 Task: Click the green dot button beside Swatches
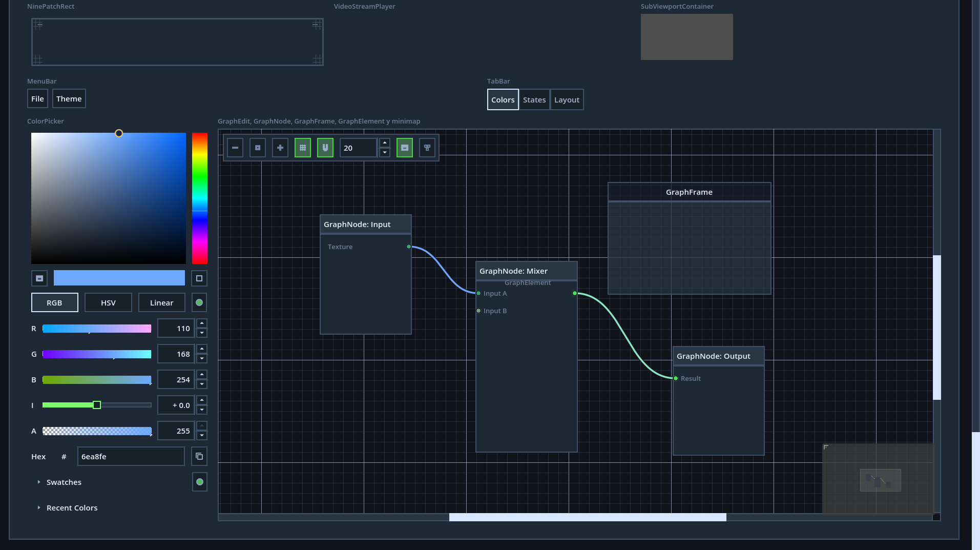tap(200, 482)
